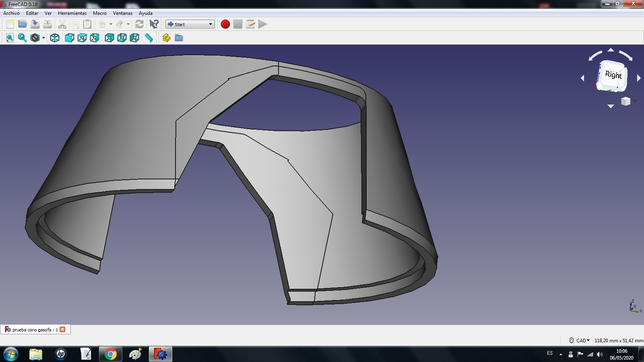Click the Right face of navigation cube

click(x=613, y=75)
